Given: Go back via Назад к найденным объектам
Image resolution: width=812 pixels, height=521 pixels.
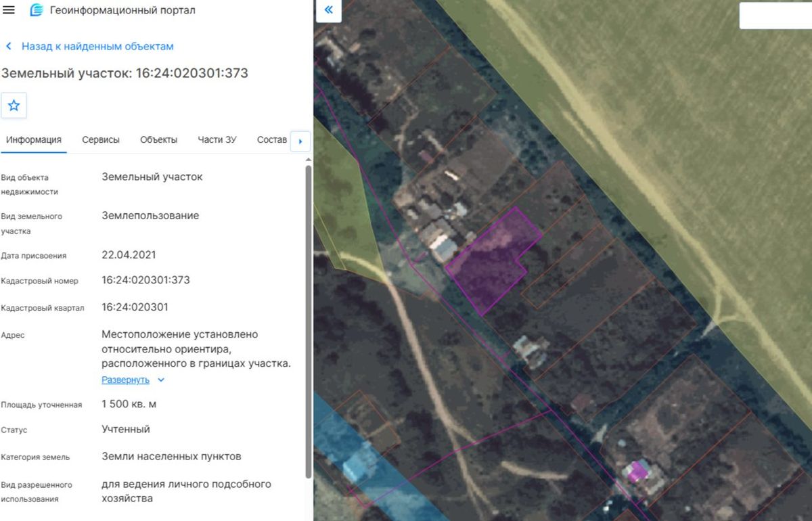Looking at the screenshot, I should [97, 46].
